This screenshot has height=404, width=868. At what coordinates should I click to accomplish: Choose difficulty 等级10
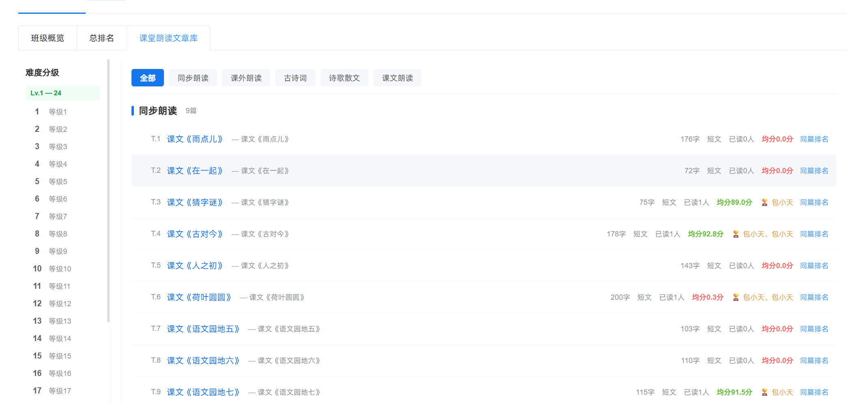point(60,269)
